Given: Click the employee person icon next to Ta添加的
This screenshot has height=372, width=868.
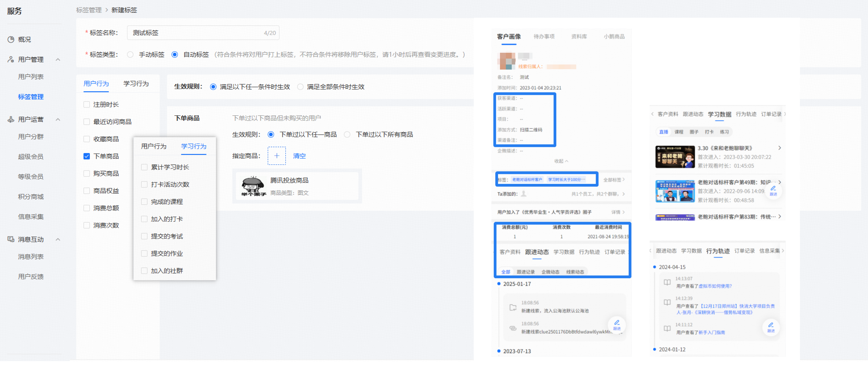Looking at the screenshot, I should tap(524, 194).
